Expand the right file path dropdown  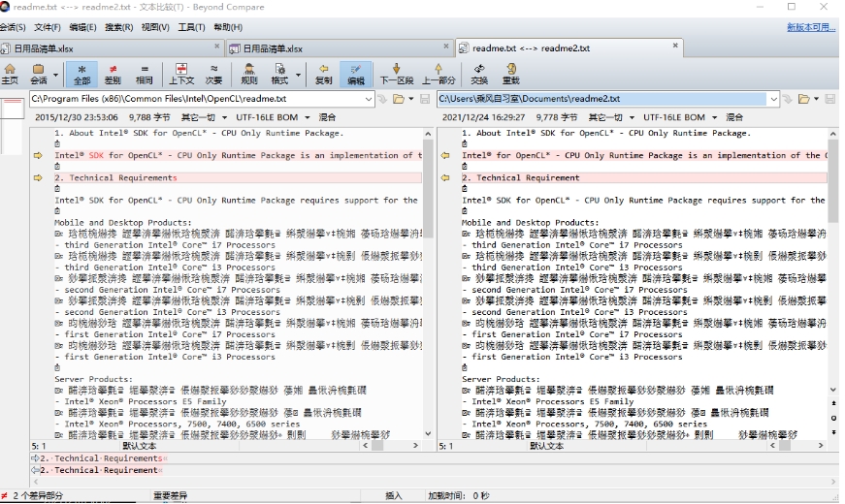(774, 99)
